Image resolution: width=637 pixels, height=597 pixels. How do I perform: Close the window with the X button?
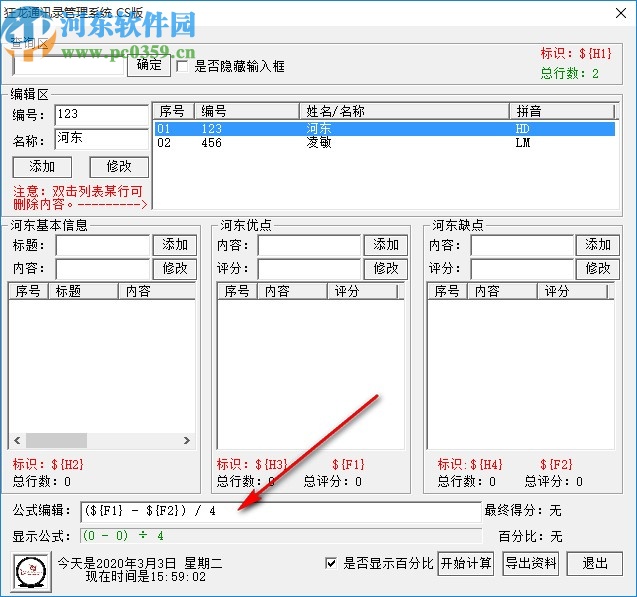(x=620, y=13)
